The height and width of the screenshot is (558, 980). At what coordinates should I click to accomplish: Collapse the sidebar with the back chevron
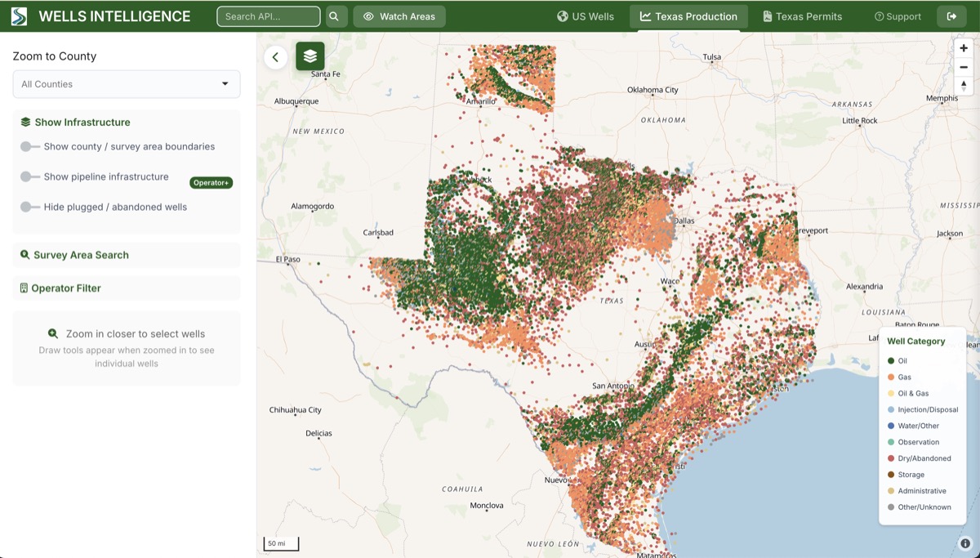coord(275,57)
